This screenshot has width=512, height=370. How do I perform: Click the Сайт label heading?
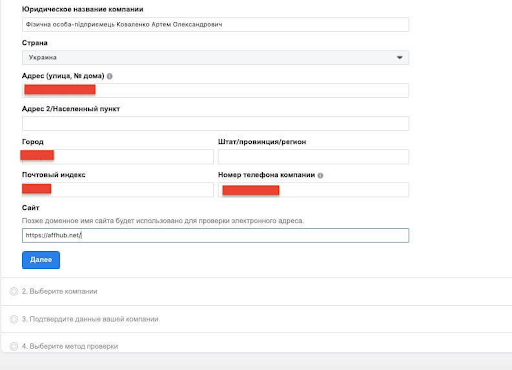coord(31,208)
